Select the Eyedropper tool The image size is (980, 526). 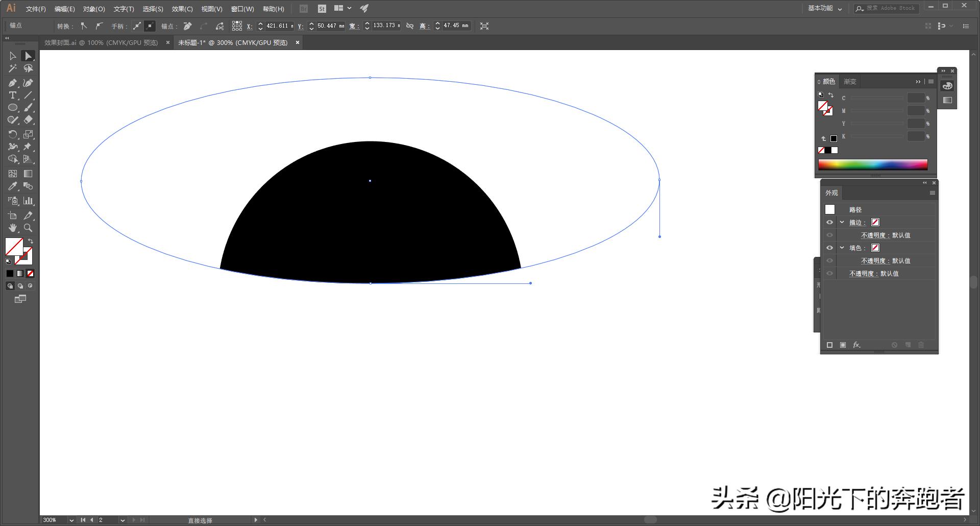click(x=13, y=186)
